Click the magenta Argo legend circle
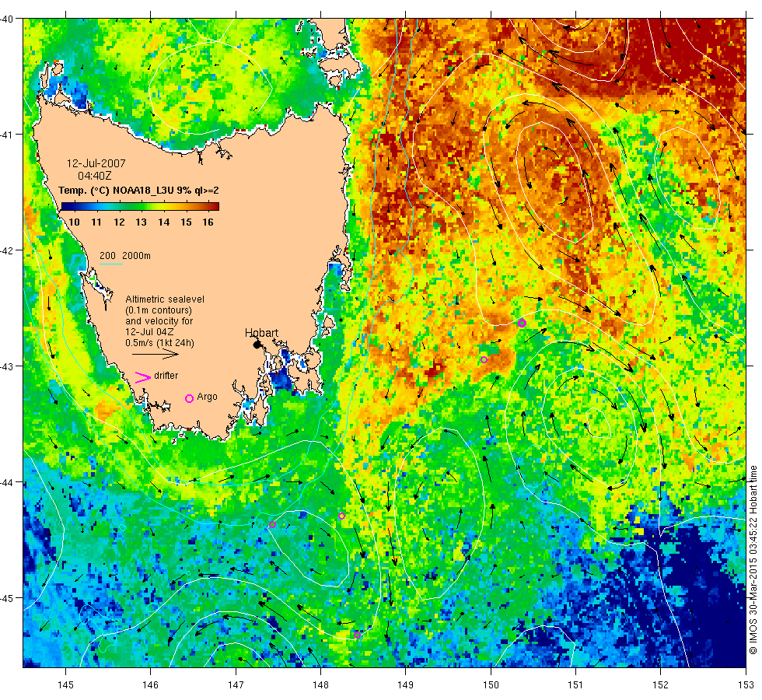Screen dimensions: 762x700 [x=190, y=398]
